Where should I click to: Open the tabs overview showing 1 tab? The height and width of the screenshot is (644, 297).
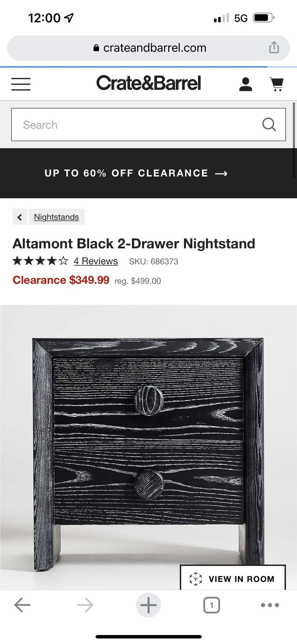pyautogui.click(x=212, y=605)
